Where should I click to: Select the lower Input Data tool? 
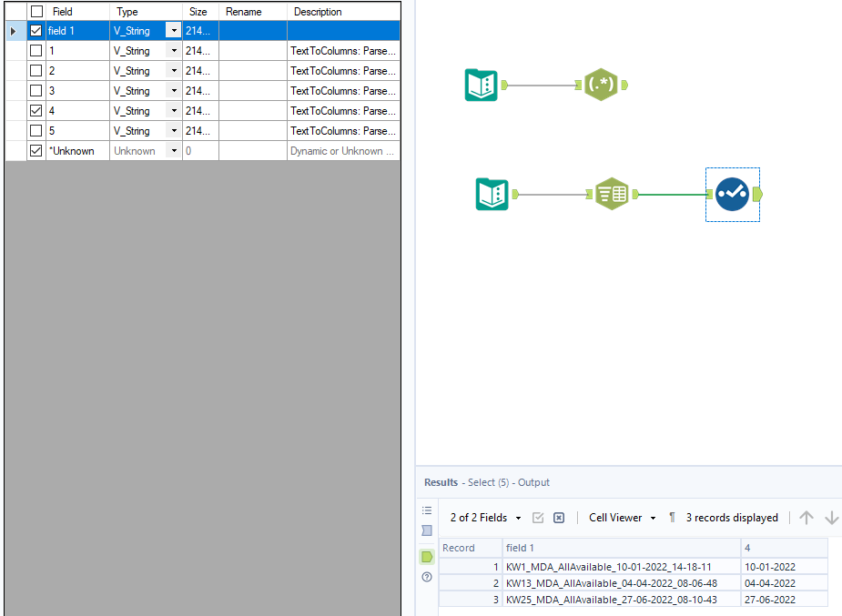click(492, 194)
